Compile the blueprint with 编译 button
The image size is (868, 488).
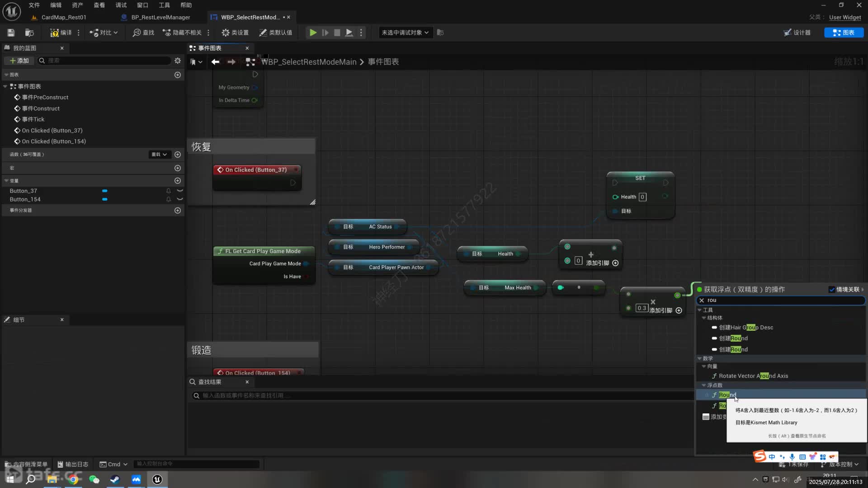[x=61, y=33]
